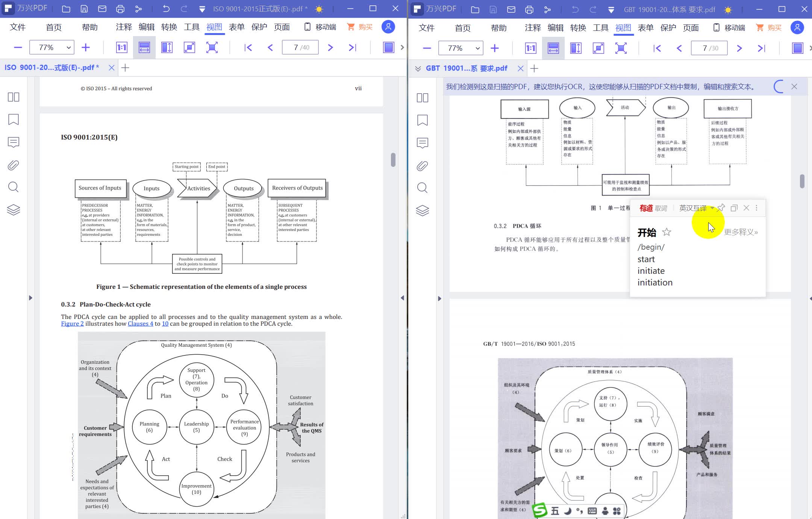Click 更多释义 link in dictionary popup

coord(741,232)
